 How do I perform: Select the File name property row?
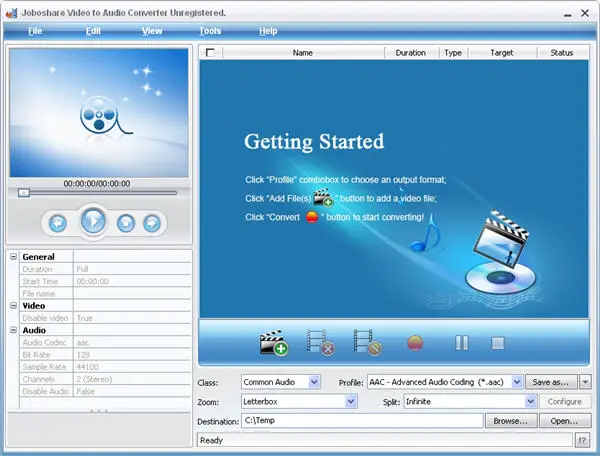pos(105,293)
